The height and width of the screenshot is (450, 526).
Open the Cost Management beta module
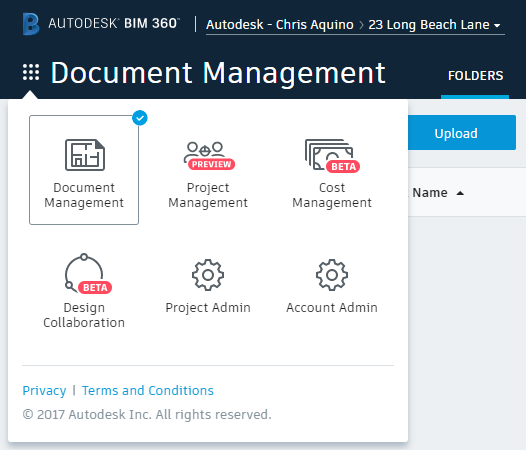(332, 174)
